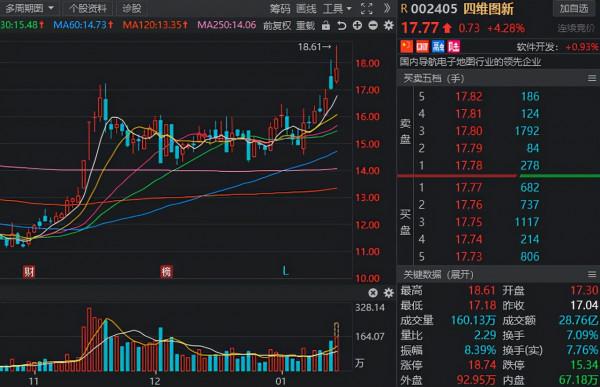Open company description 国内导航电子地图行业的领先企业
This screenshot has height=387, width=600.
coord(470,62)
